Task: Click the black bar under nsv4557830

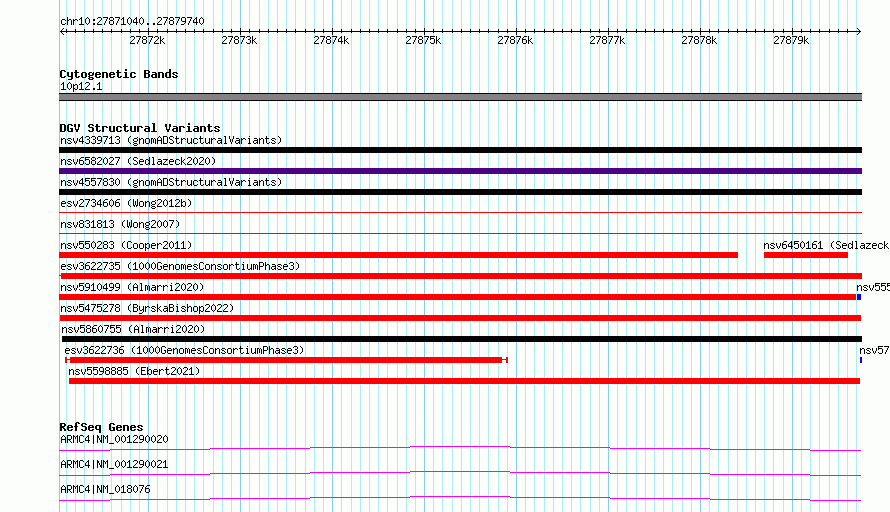Action: (x=460, y=192)
